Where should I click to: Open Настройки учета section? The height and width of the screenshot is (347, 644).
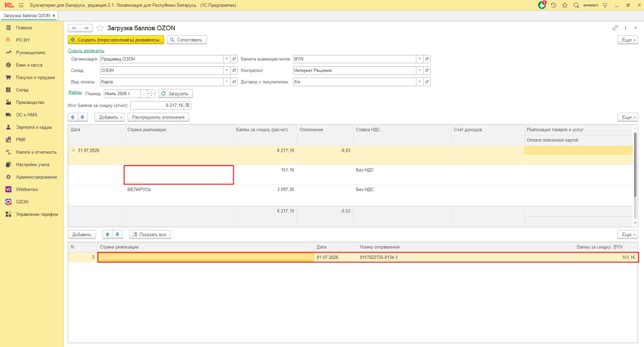(x=32, y=164)
